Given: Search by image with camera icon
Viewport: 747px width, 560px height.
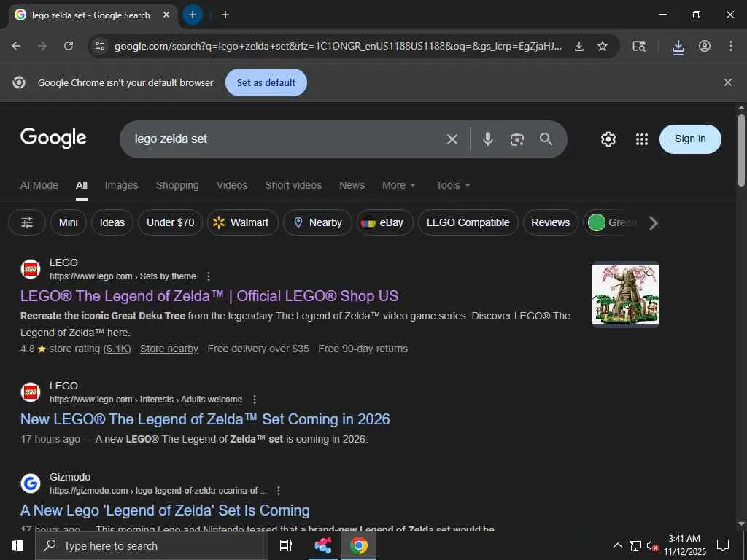Looking at the screenshot, I should click(x=517, y=139).
